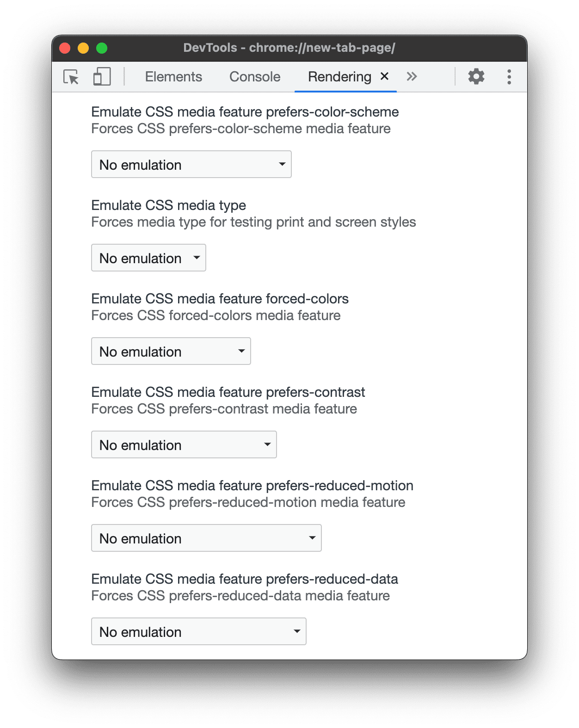The width and height of the screenshot is (579, 728).
Task: Select the Rendering tab
Action: tap(340, 76)
